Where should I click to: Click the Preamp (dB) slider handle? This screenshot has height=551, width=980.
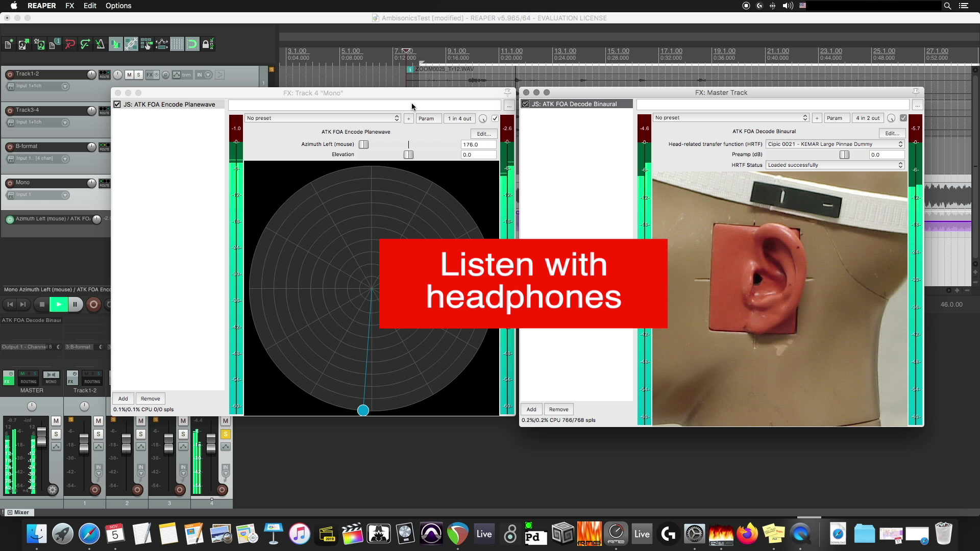(x=844, y=155)
